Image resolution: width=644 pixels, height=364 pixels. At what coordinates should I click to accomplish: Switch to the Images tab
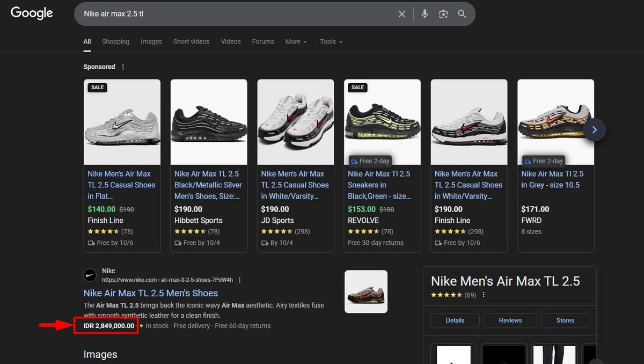(151, 41)
